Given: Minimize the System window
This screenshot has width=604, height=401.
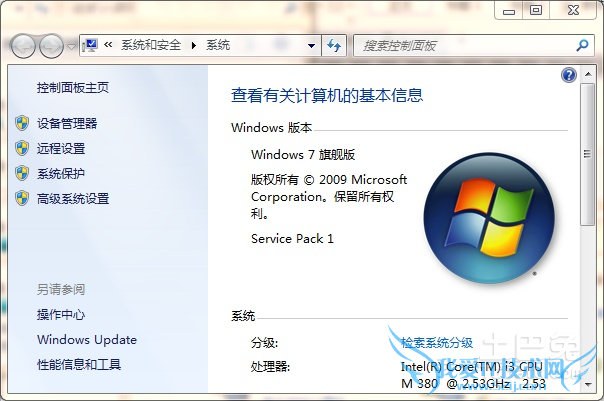Looking at the screenshot, I should [508, 11].
